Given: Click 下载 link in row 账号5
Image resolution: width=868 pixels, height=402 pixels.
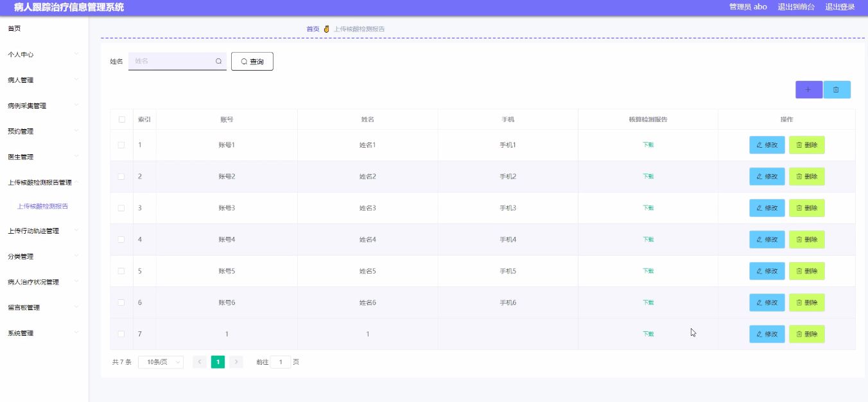Looking at the screenshot, I should tap(648, 271).
